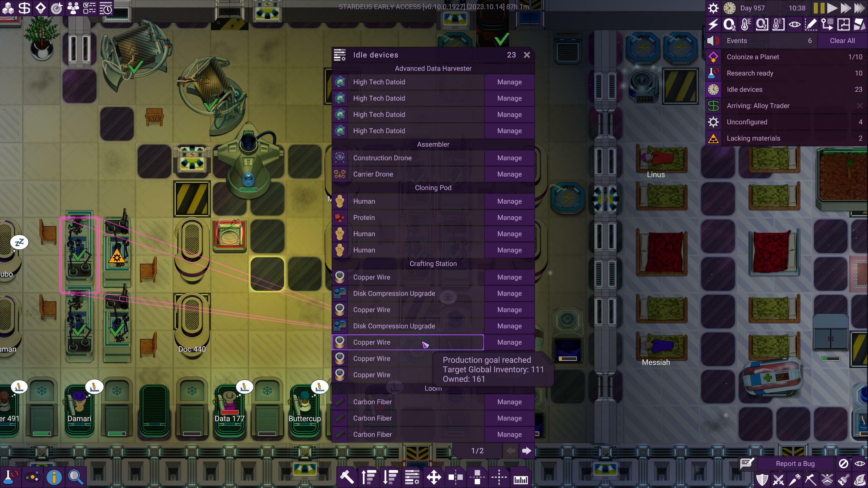The image size is (868, 488).
Task: Expand the Assembler section in idle devices
Action: (433, 144)
